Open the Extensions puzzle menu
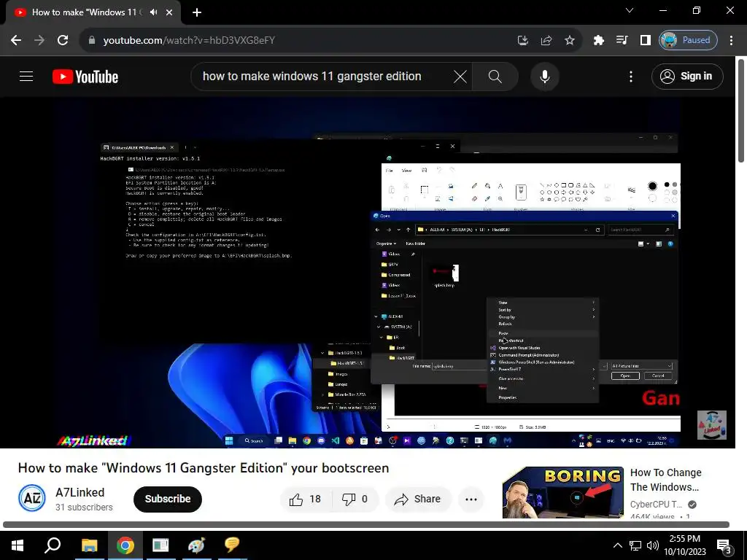The height and width of the screenshot is (560, 747). click(599, 40)
